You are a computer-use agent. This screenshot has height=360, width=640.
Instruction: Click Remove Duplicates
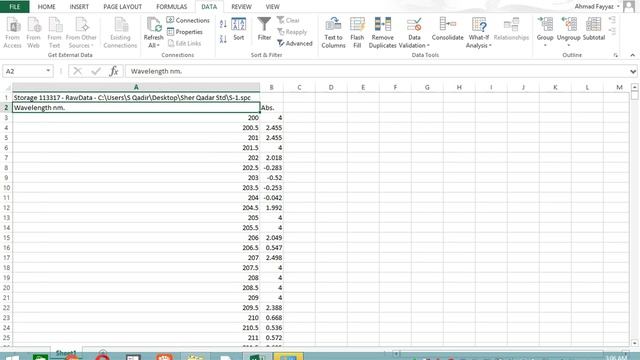(382, 33)
